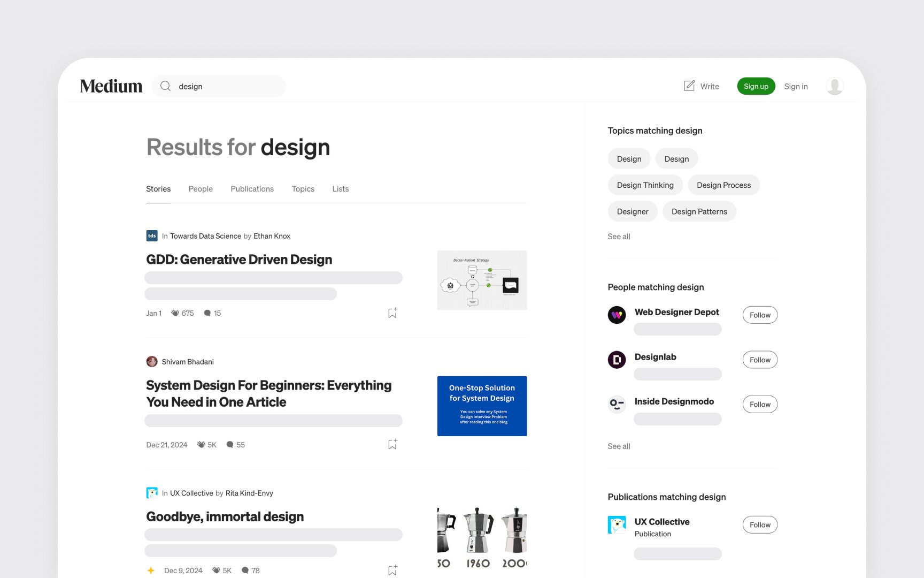Image resolution: width=924 pixels, height=578 pixels.
Task: Click the search field containing design
Action: click(219, 86)
